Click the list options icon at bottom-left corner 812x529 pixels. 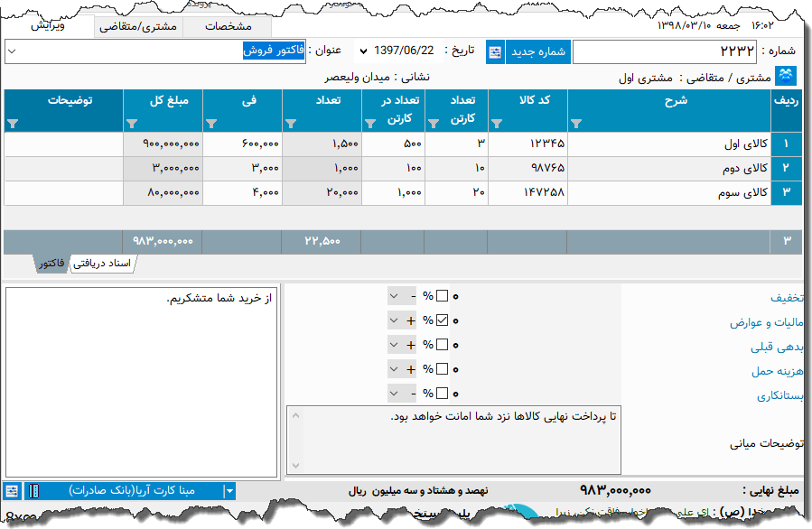[x=12, y=490]
